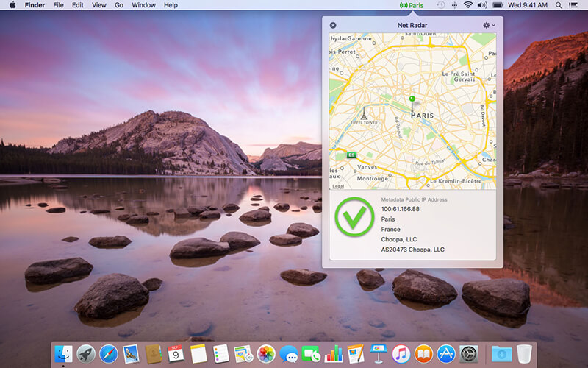Open iTunes music note in Dock

(x=401, y=354)
